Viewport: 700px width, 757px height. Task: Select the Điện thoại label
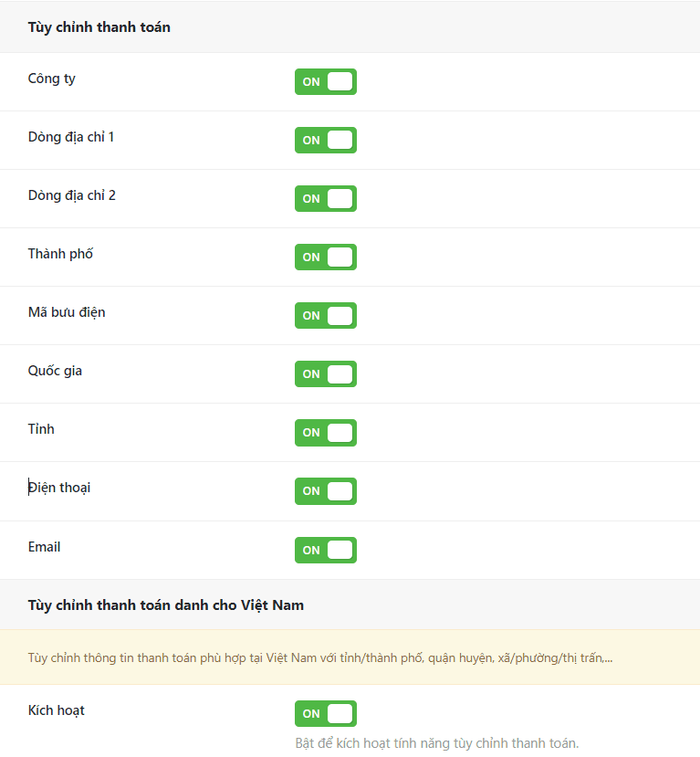58,487
